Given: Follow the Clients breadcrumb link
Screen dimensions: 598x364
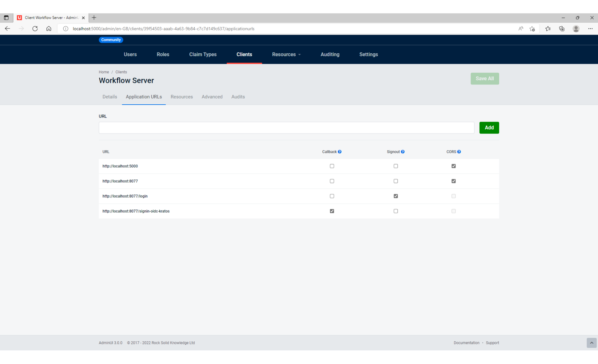Looking at the screenshot, I should click(121, 72).
